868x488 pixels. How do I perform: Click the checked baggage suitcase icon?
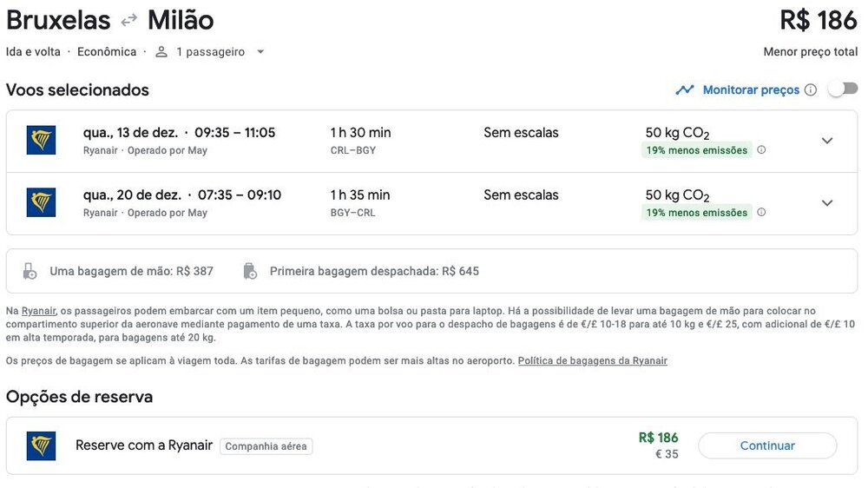(250, 271)
